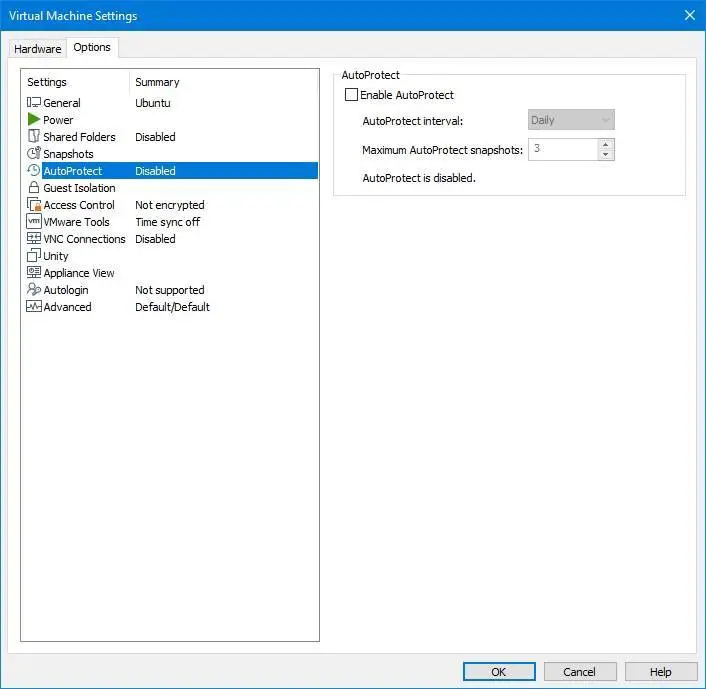Image resolution: width=706 pixels, height=689 pixels.
Task: Decrease maximum AutoProtect snapshots with down arrow
Action: (606, 154)
